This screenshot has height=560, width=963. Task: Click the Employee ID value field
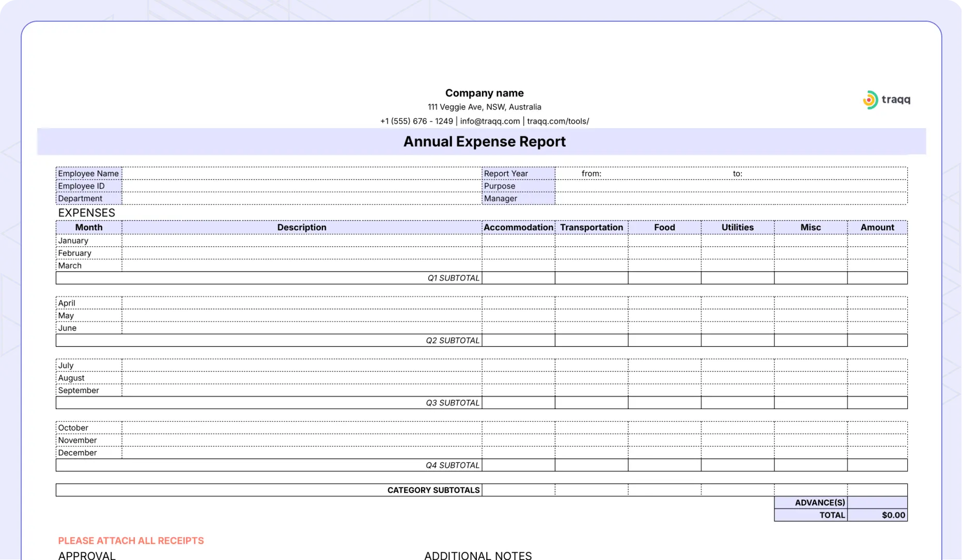(302, 186)
